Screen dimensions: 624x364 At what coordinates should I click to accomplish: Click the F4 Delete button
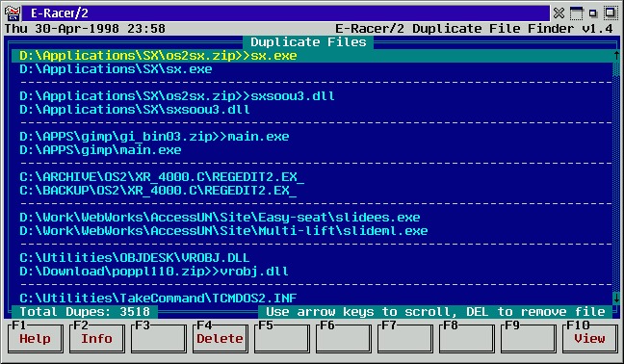[221, 338]
